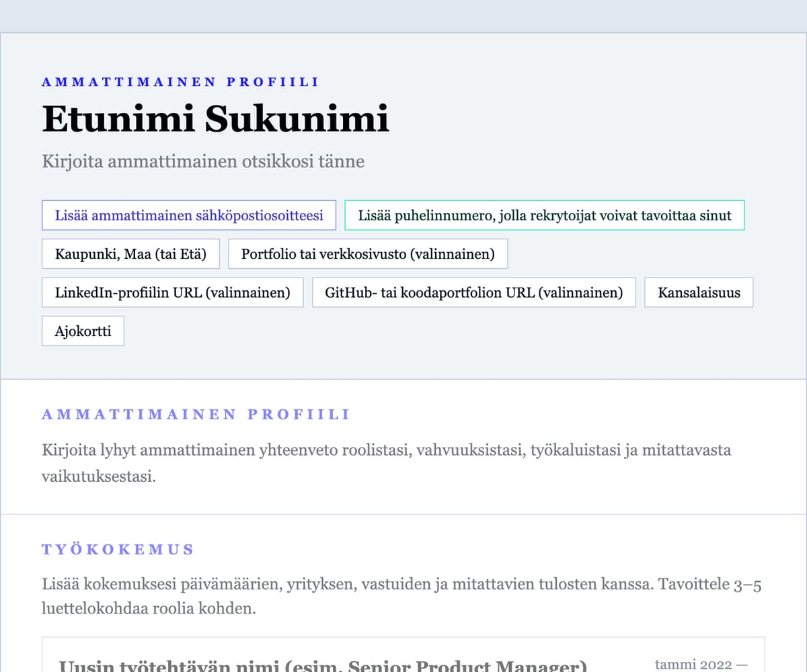807x672 pixels.
Task: Edit the work experience instructions paragraph
Action: [x=401, y=597]
